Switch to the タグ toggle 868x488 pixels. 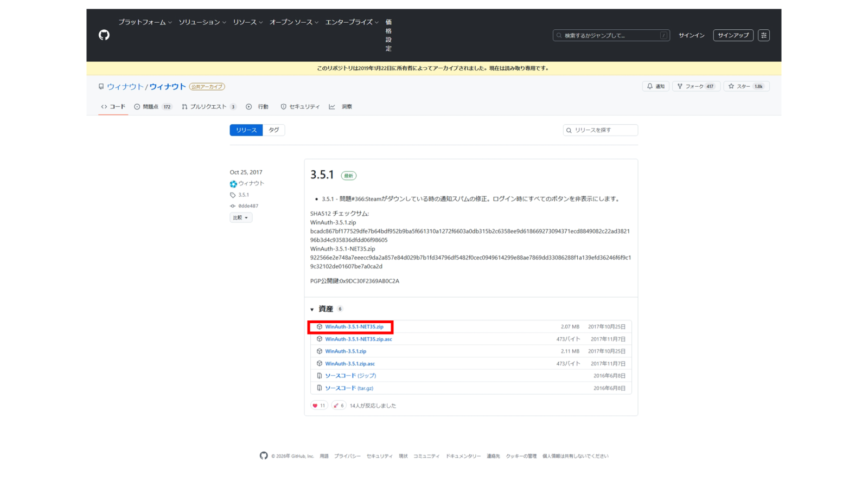[x=274, y=130]
